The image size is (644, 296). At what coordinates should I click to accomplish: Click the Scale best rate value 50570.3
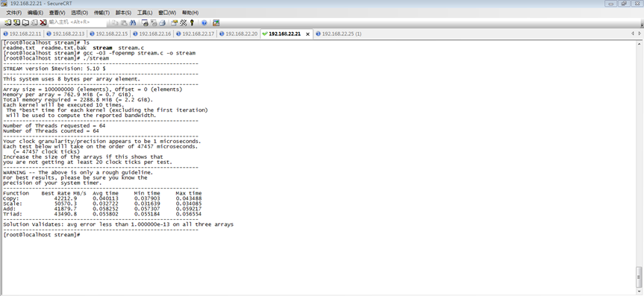(x=66, y=204)
